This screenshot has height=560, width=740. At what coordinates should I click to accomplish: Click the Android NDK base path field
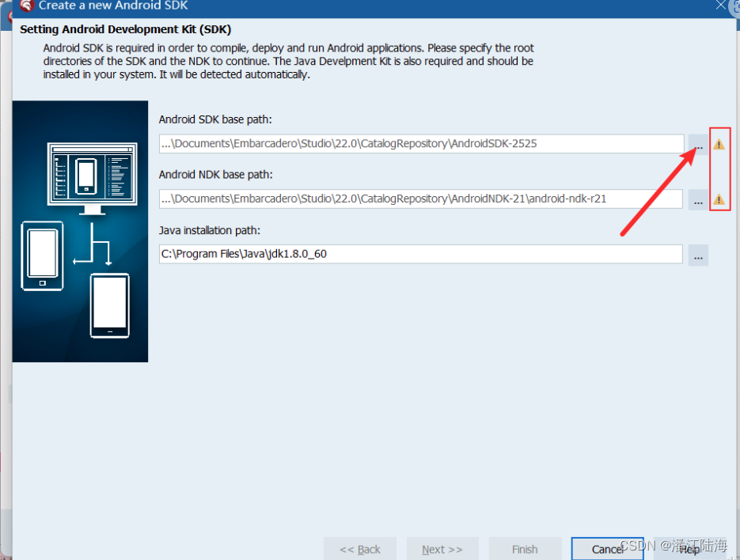(x=421, y=199)
